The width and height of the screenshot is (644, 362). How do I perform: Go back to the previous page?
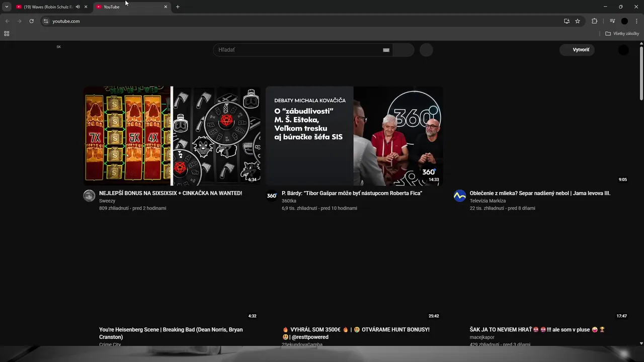7,21
